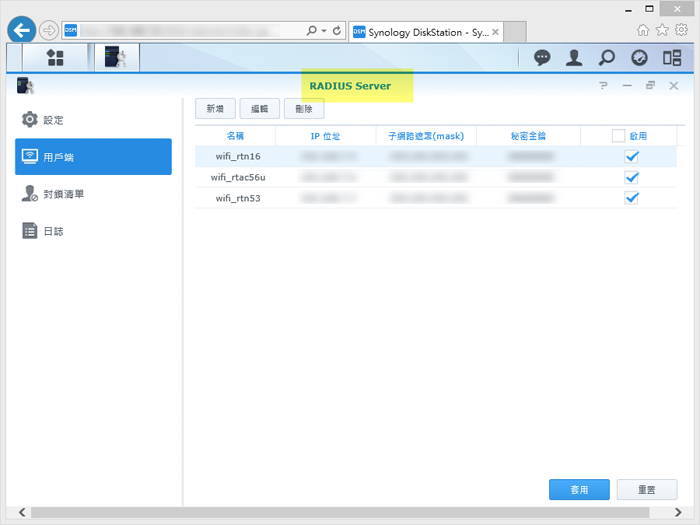Uncheck enable checkbox for wifi_rtn16
The image size is (700, 525).
click(632, 156)
